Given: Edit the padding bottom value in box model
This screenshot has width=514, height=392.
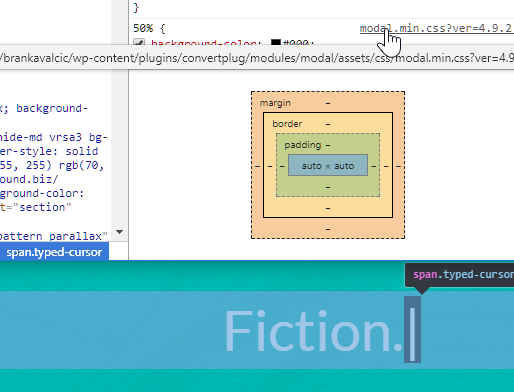Looking at the screenshot, I should (328, 187).
